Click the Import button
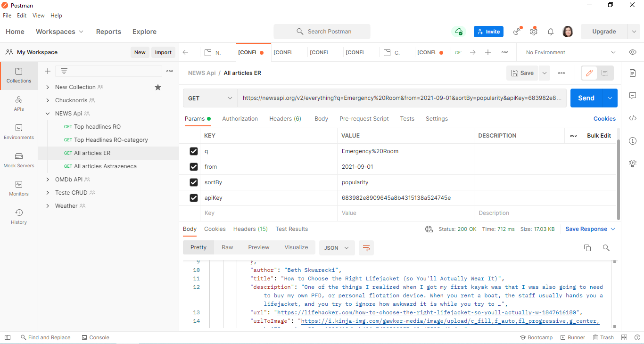 pos(163,52)
